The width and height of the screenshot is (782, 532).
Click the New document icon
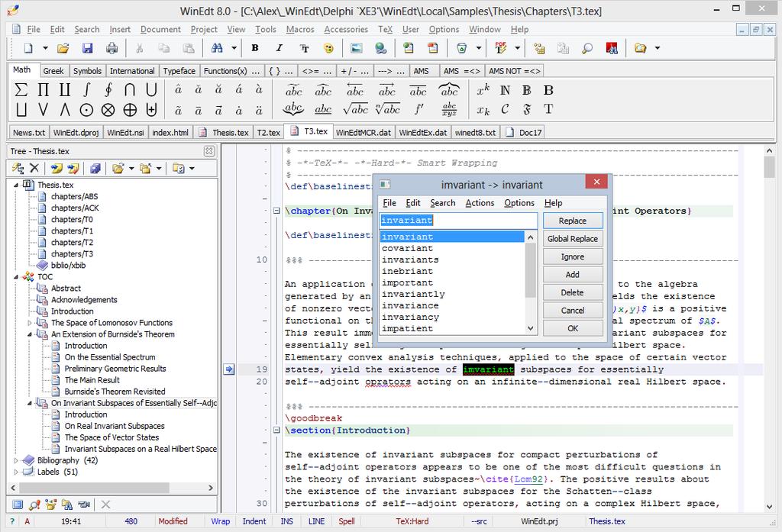click(x=29, y=48)
